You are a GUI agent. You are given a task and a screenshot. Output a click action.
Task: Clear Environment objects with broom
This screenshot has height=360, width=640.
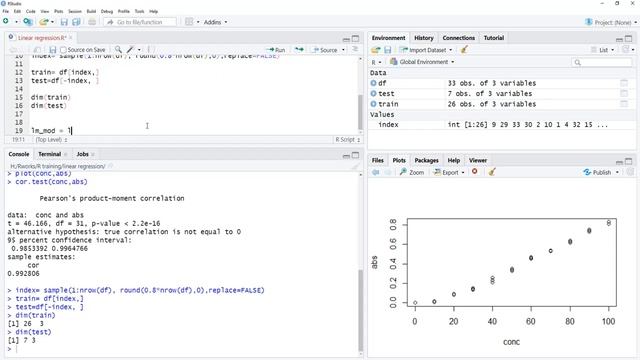pos(464,50)
